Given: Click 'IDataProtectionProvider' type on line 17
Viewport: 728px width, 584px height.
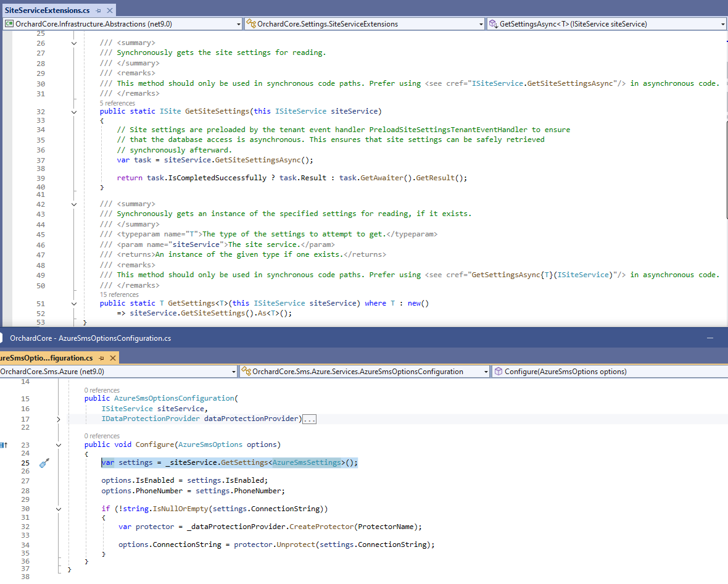Looking at the screenshot, I should tap(151, 419).
